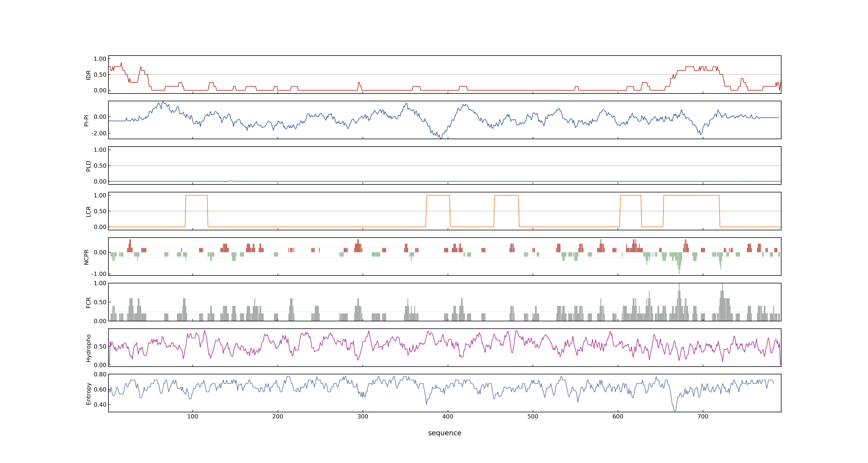Click the 0.60 tick on Entropy axis
868x463 pixels.
point(100,390)
